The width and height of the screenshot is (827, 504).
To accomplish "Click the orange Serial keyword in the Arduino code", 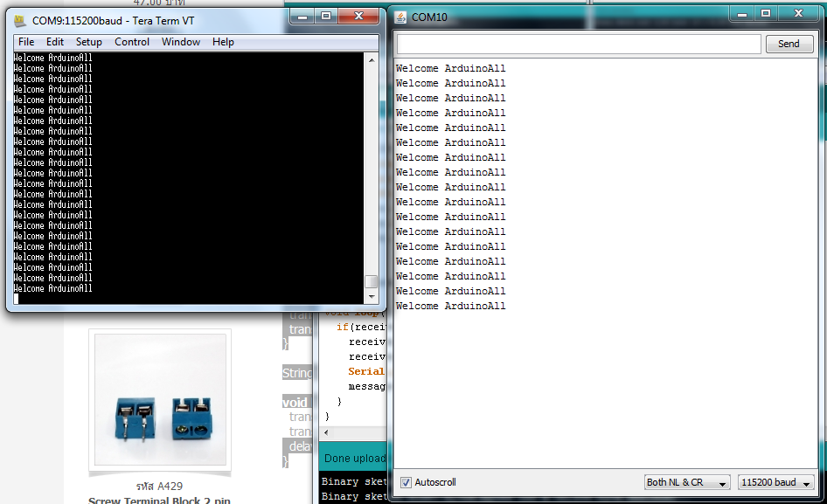I will point(366,372).
